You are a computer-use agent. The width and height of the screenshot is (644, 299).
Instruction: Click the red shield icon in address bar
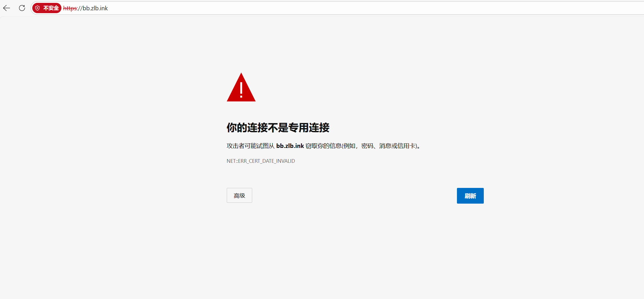[x=37, y=8]
